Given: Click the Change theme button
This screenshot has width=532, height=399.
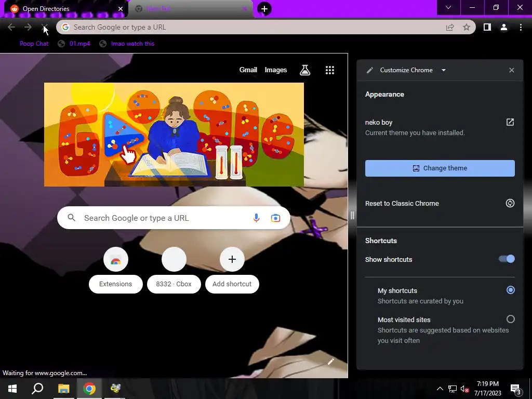Looking at the screenshot, I should click(440, 168).
